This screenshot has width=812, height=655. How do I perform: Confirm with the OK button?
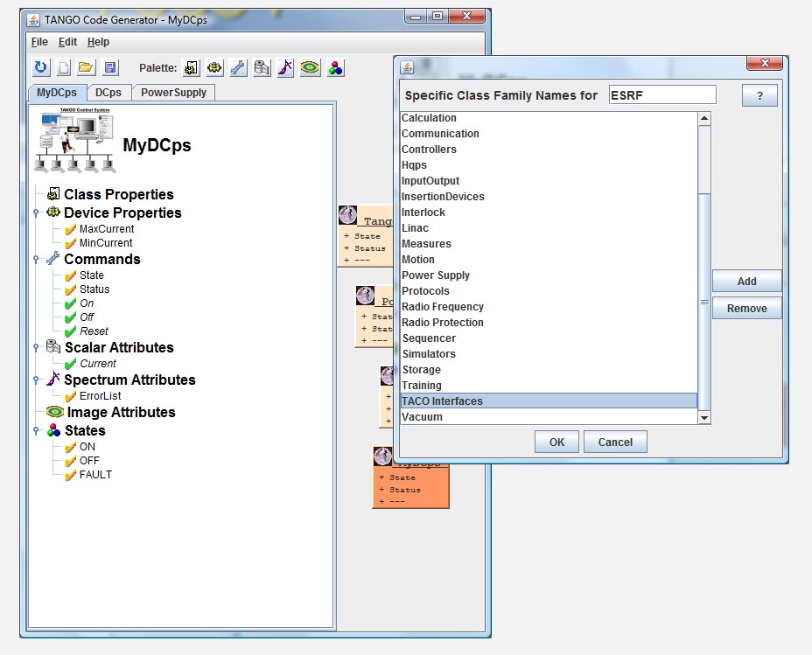point(556,442)
